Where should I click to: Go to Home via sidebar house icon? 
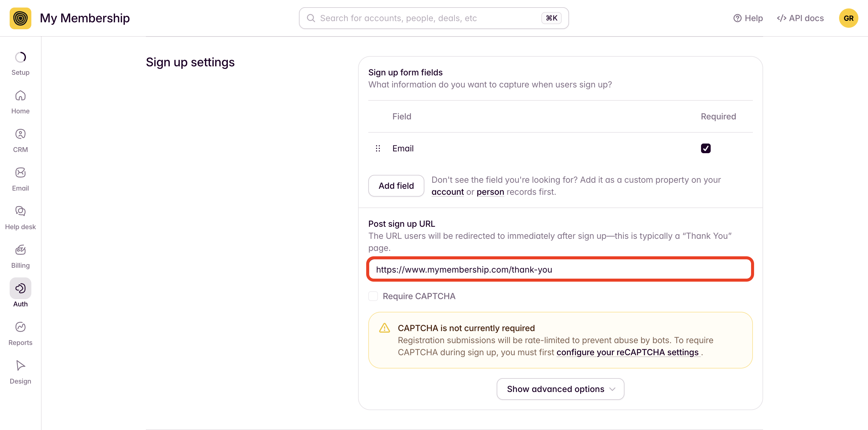pyautogui.click(x=20, y=96)
